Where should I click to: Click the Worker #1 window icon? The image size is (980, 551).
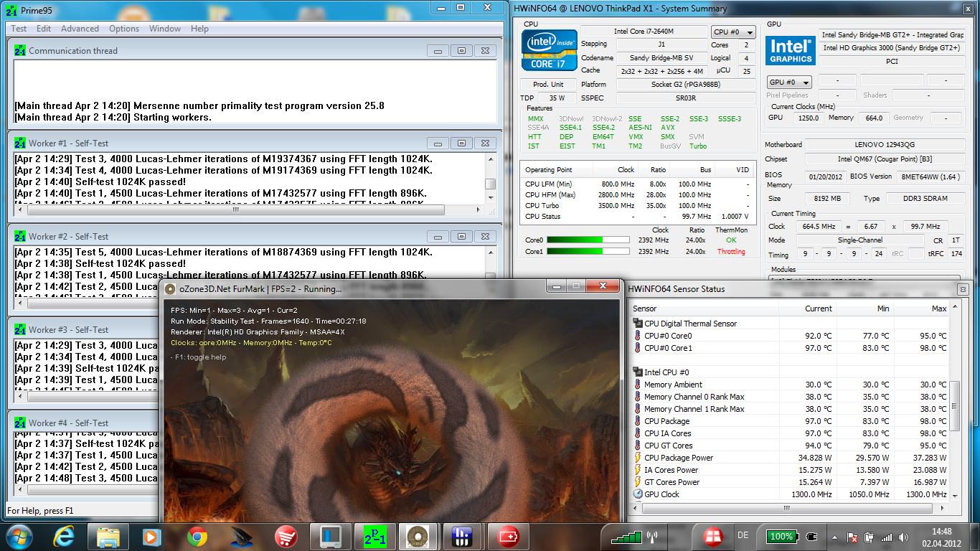click(20, 143)
